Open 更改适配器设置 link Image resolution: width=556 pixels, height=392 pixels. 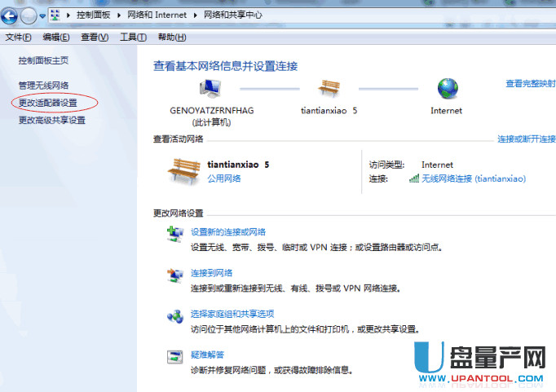click(47, 103)
